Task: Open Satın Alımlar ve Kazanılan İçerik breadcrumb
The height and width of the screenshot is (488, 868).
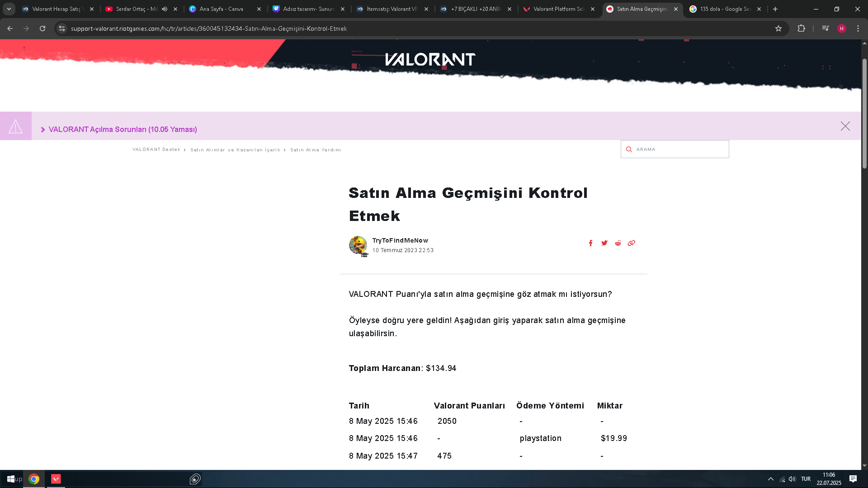Action: coord(235,150)
